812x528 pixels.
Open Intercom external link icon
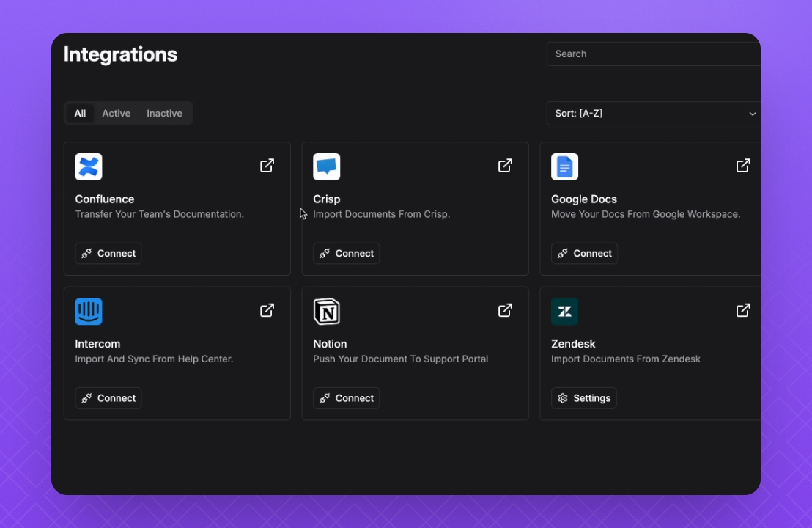click(267, 310)
